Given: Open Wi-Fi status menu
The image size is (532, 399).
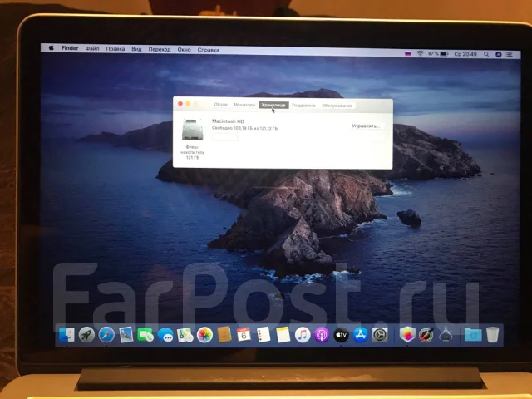Looking at the screenshot, I should click(x=420, y=53).
